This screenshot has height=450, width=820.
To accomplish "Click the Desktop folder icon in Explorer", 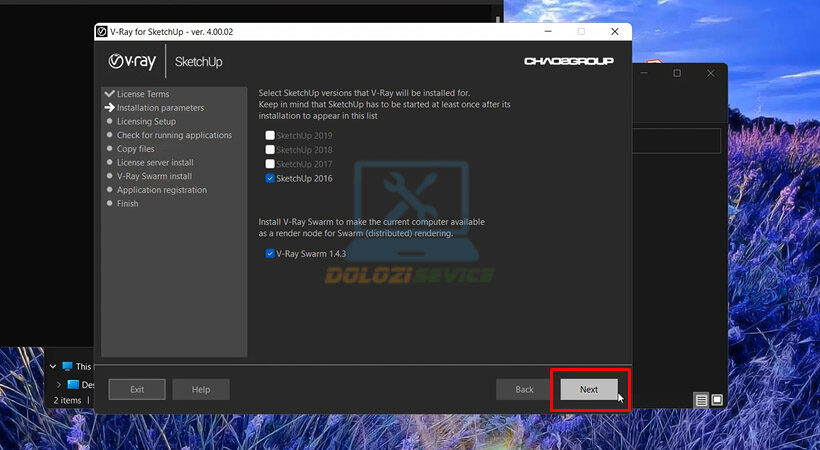I will pos(73,384).
